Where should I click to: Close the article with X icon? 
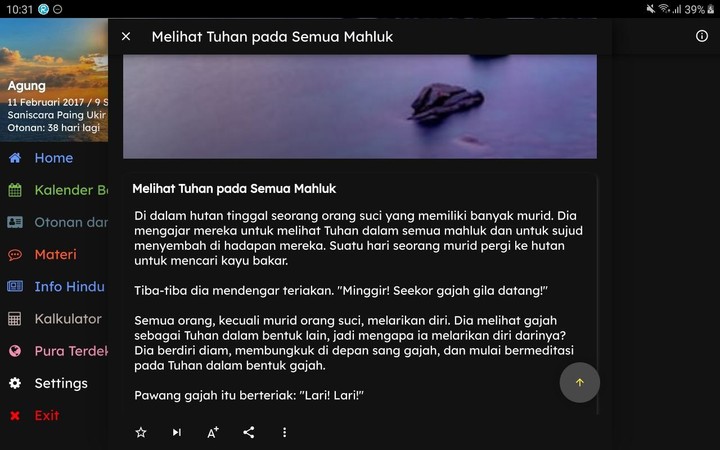(x=126, y=36)
